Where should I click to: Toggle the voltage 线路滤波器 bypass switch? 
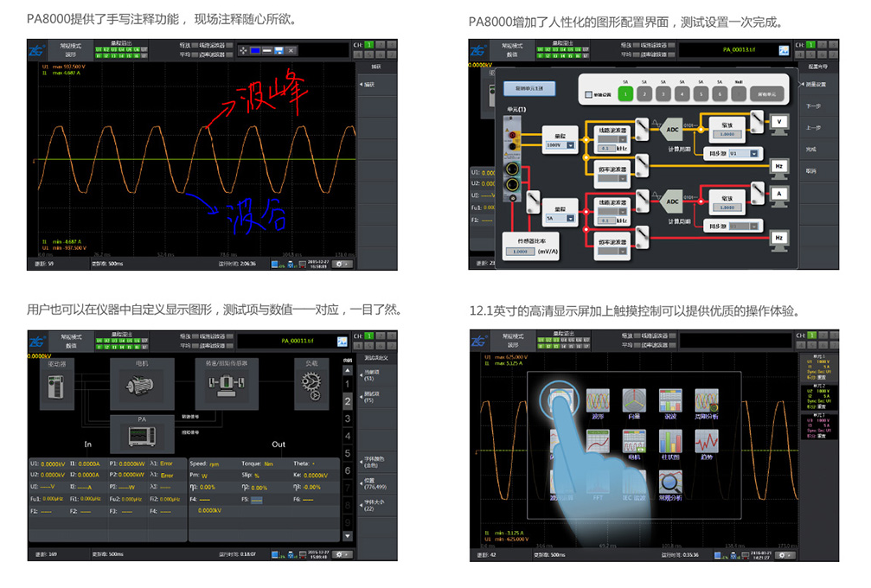642,129
